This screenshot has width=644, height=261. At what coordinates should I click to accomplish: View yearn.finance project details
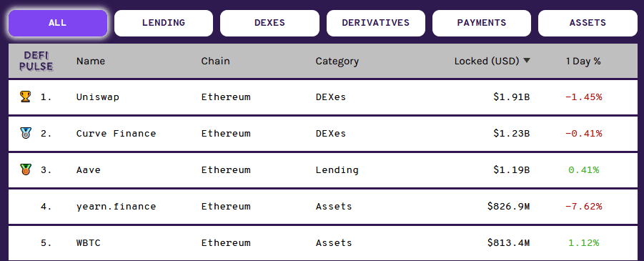(x=322, y=207)
